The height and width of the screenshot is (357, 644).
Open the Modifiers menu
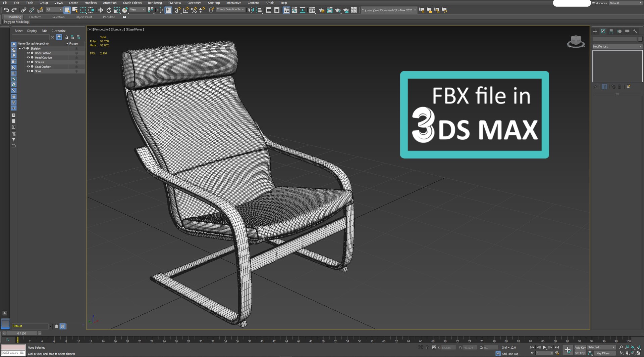91,3
